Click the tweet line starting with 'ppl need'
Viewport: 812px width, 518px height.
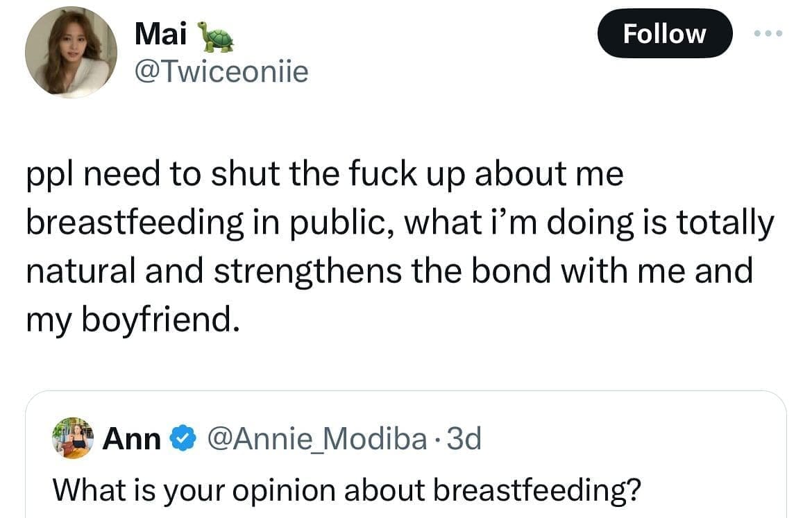[325, 173]
